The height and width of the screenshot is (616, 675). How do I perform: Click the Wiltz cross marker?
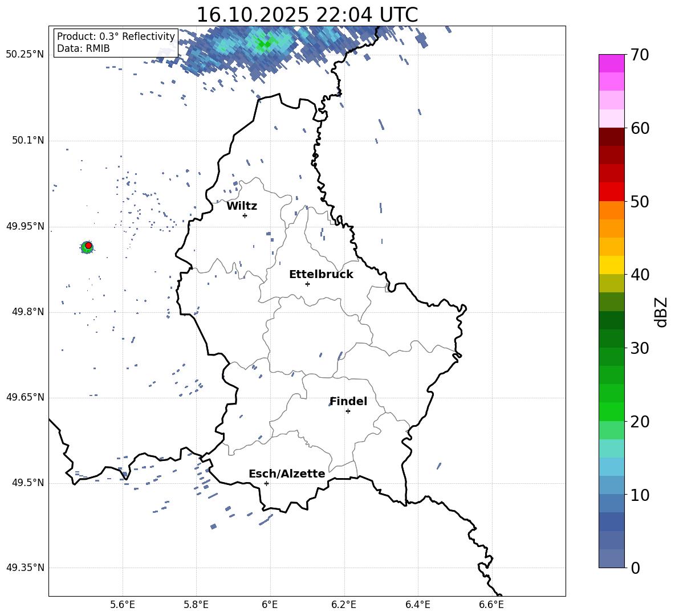[x=245, y=215]
